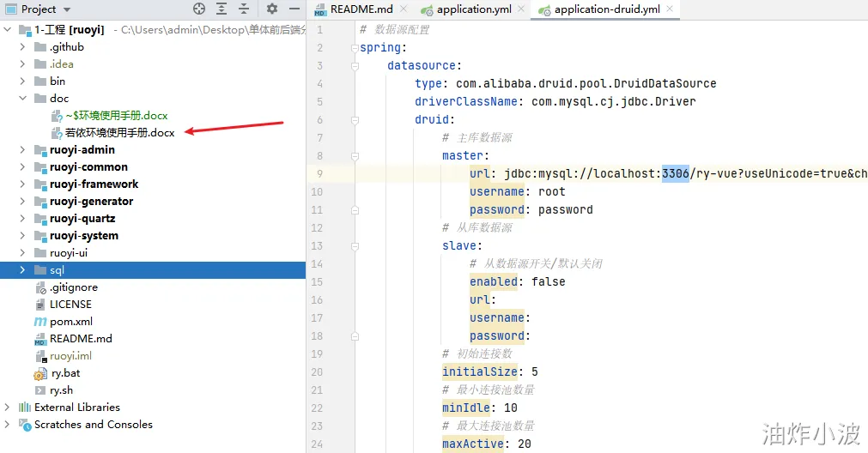This screenshot has height=453, width=868.
Task: Click the sql folder icon
Action: [40, 270]
